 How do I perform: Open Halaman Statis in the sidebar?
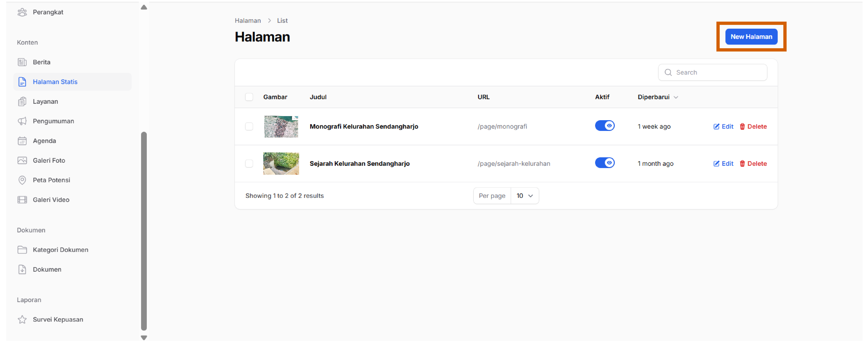[x=72, y=82]
